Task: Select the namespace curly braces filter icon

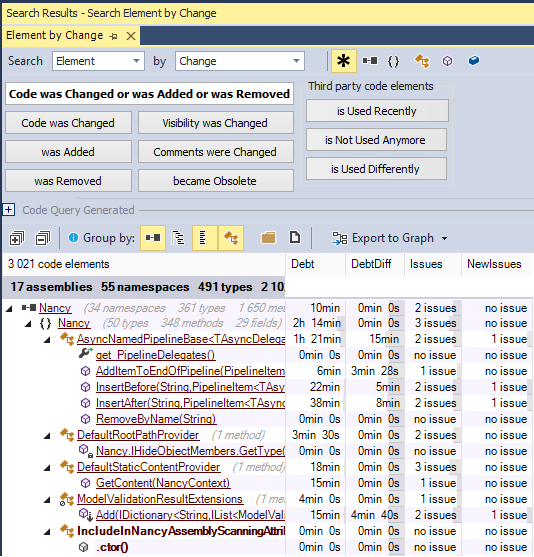Action: click(x=393, y=61)
